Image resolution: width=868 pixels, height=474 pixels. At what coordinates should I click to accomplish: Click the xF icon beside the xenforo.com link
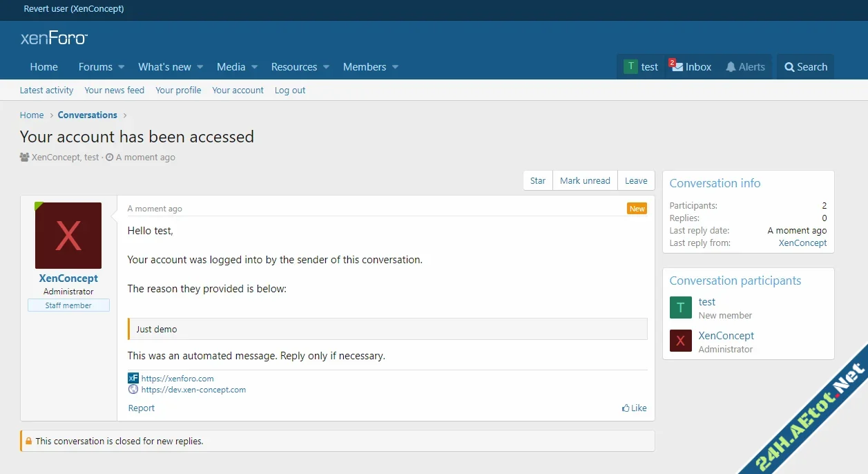point(133,378)
